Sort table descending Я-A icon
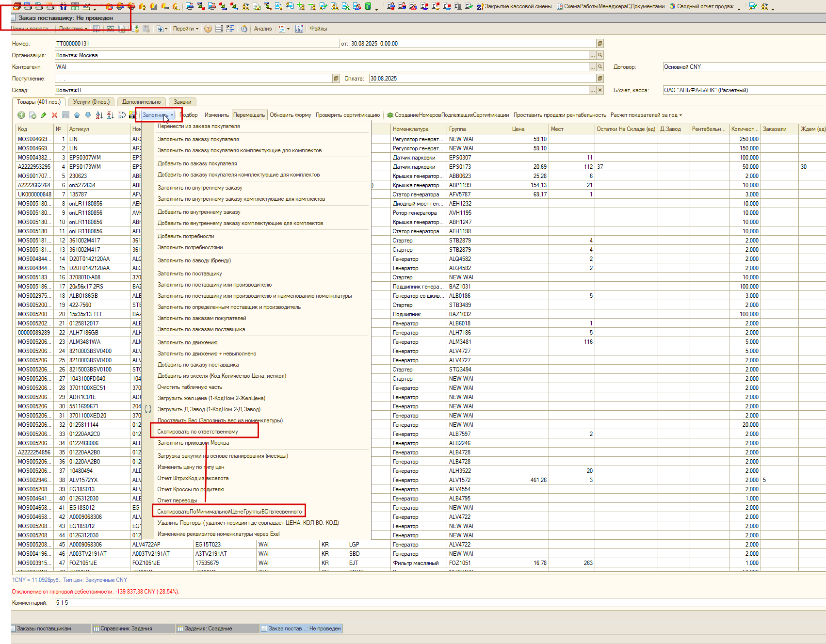Image resolution: width=826 pixels, height=644 pixels. [110, 115]
